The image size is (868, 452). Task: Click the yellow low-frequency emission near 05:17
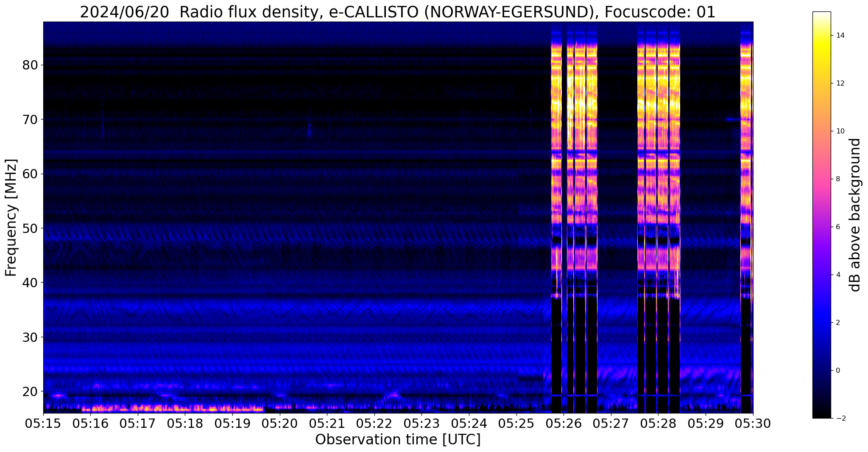point(173,409)
